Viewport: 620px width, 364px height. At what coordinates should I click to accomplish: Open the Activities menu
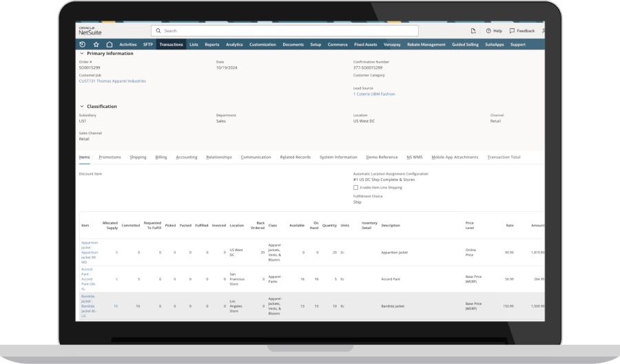[x=128, y=45]
